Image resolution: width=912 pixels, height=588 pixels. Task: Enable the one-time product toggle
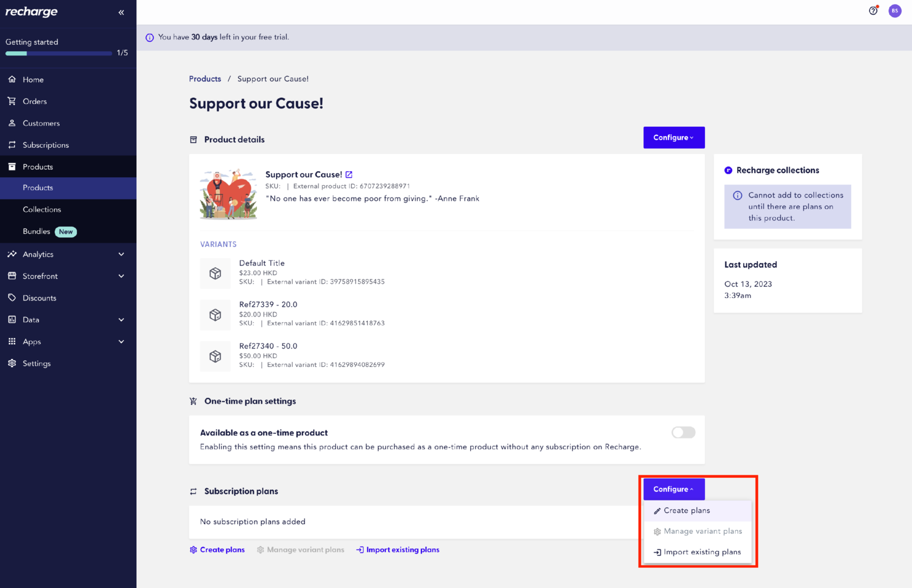tap(683, 432)
